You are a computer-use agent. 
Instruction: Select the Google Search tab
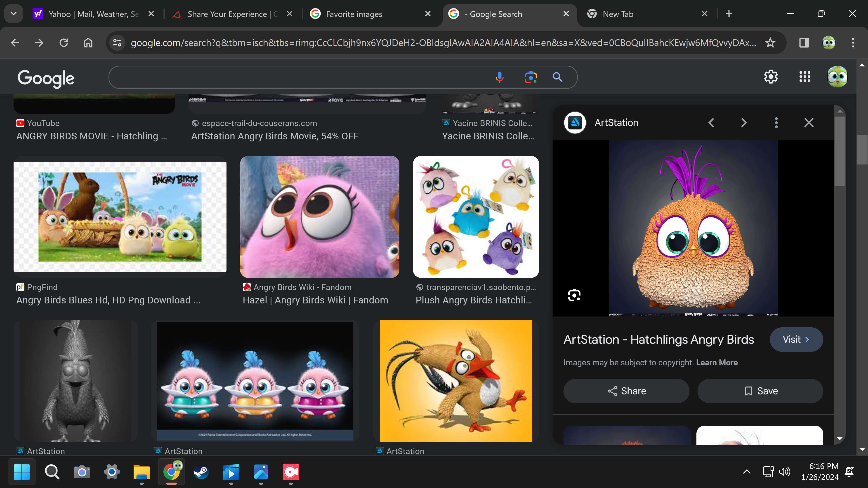pos(509,14)
